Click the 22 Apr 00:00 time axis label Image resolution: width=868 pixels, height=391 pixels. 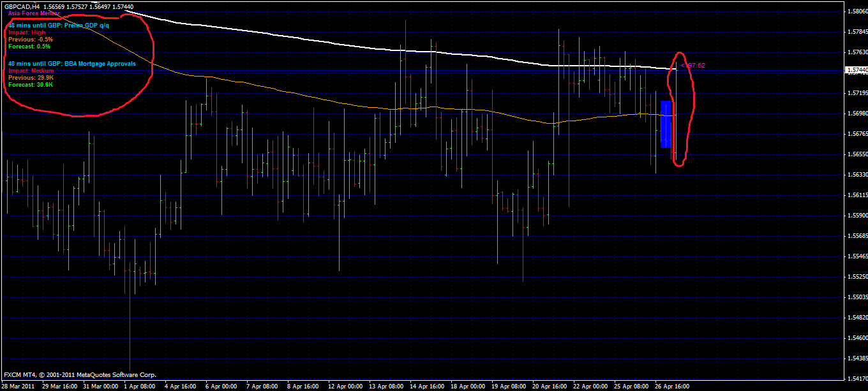coord(591,387)
